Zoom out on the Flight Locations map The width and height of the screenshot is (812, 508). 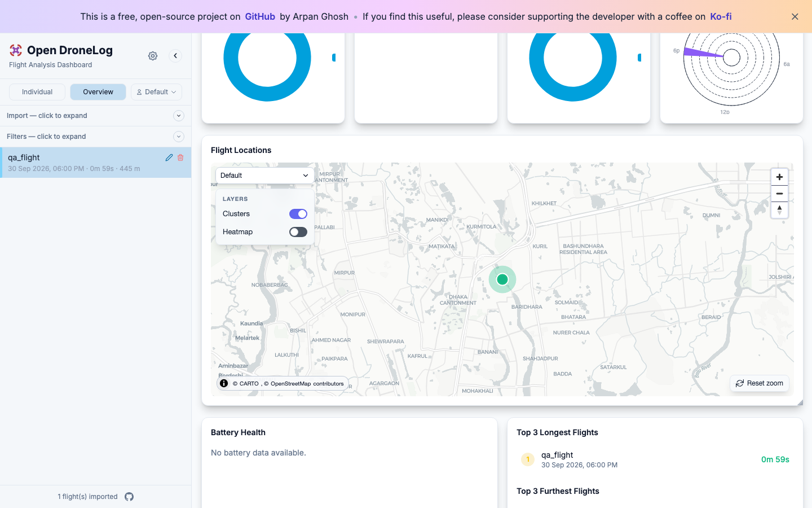[x=779, y=194]
